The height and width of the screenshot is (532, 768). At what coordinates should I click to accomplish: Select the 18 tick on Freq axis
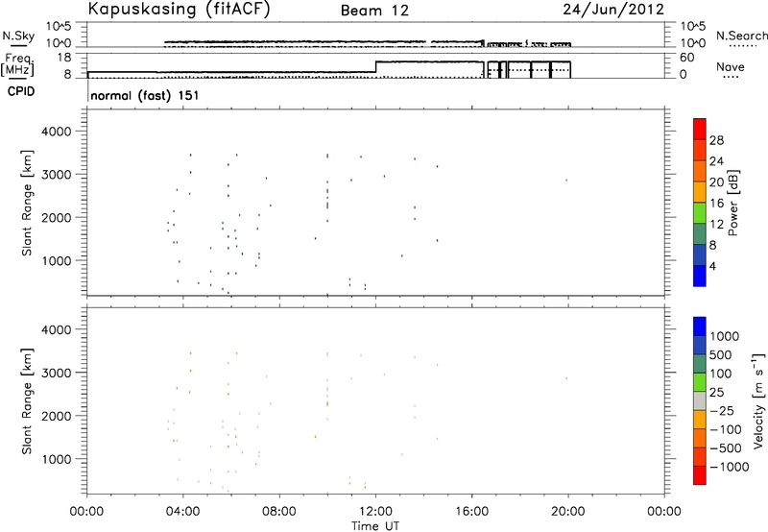click(x=64, y=58)
